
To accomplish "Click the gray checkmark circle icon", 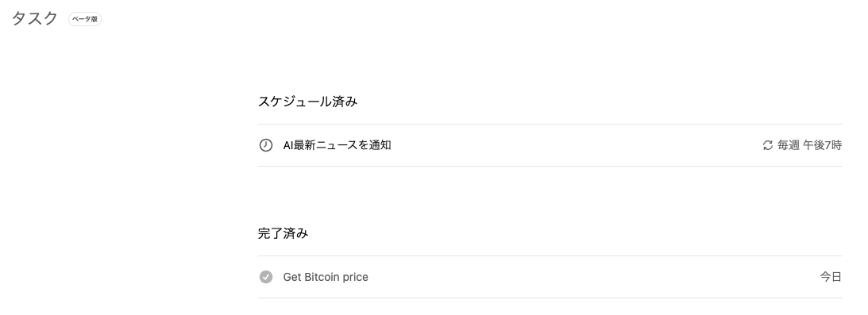I will tap(266, 277).
